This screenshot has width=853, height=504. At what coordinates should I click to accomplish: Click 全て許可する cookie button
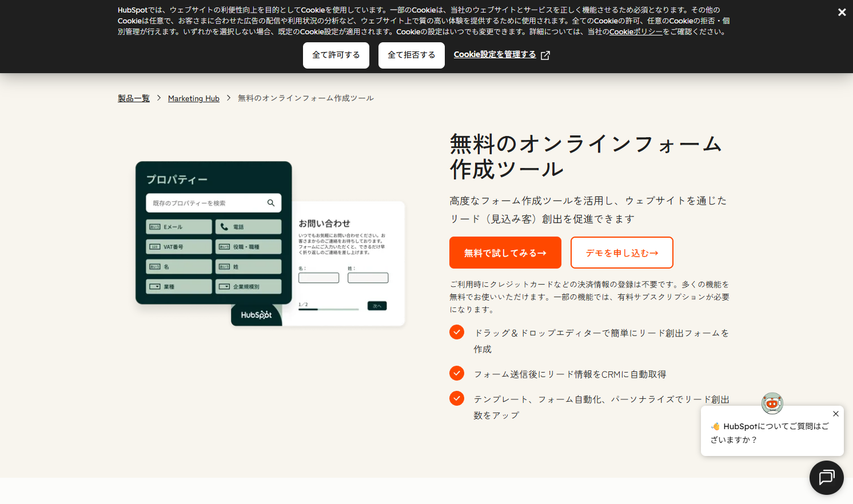336,55
